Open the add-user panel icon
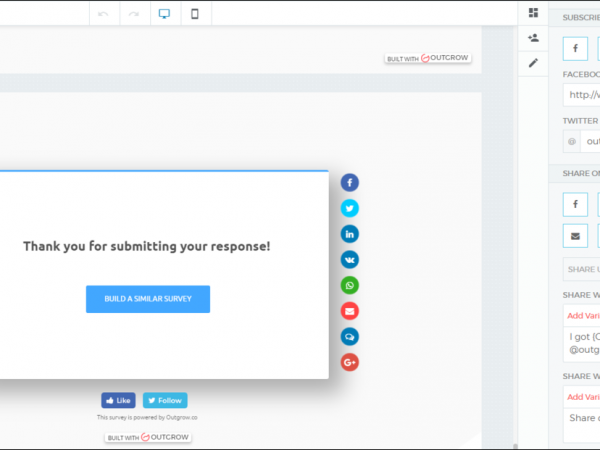 pos(533,38)
